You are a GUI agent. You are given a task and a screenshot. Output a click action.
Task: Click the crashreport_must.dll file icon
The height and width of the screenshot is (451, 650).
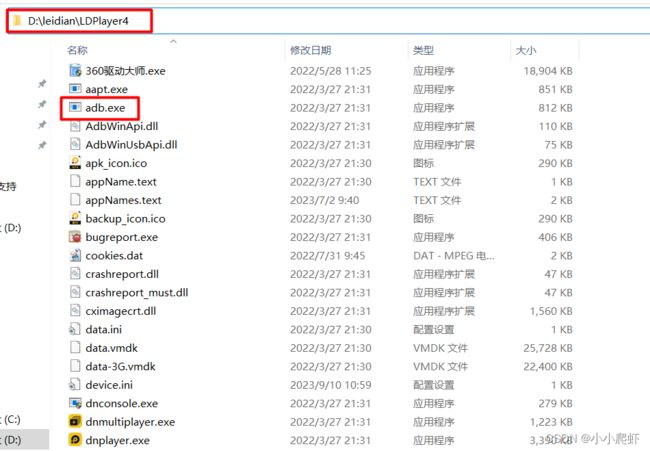pyautogui.click(x=75, y=292)
